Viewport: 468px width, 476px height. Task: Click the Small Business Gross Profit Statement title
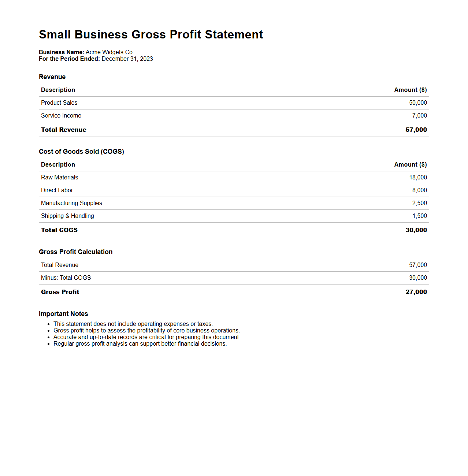click(151, 34)
